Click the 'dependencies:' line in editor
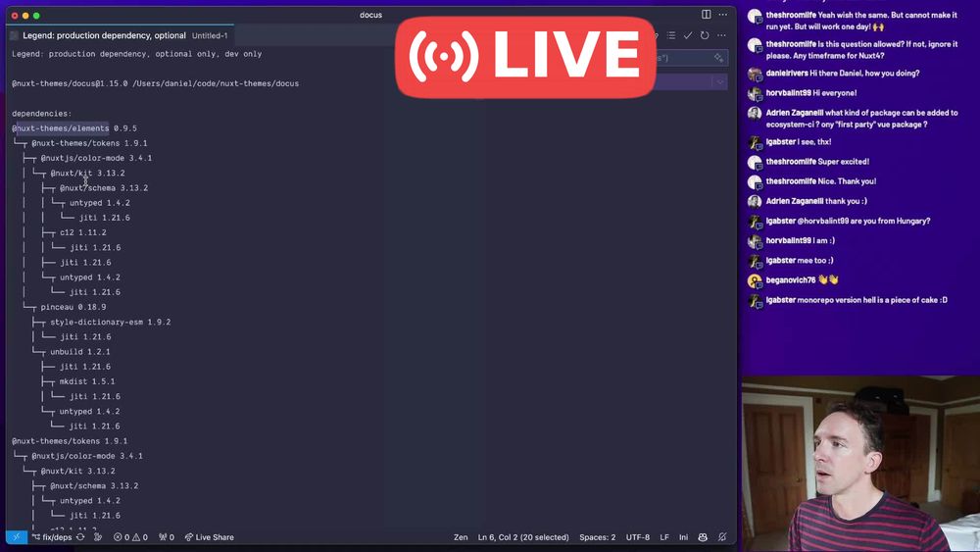Screen dimensions: 980x552 pyautogui.click(x=42, y=113)
